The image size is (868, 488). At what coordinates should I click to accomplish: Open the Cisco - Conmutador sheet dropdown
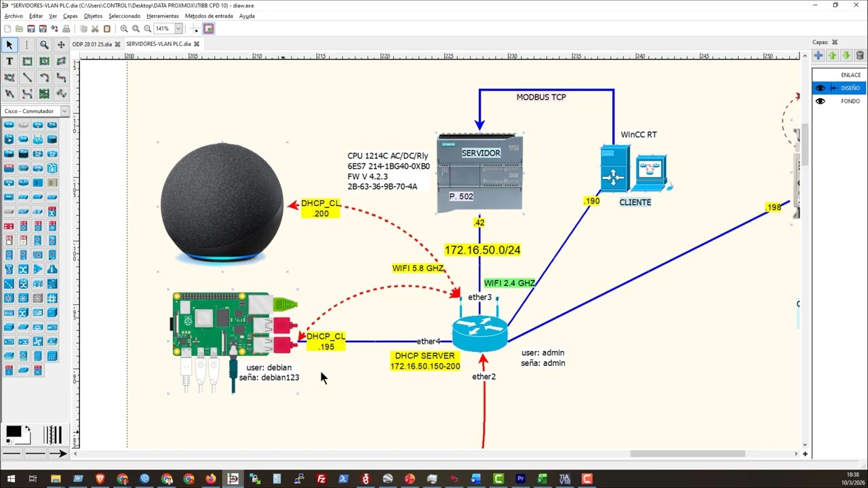(64, 111)
